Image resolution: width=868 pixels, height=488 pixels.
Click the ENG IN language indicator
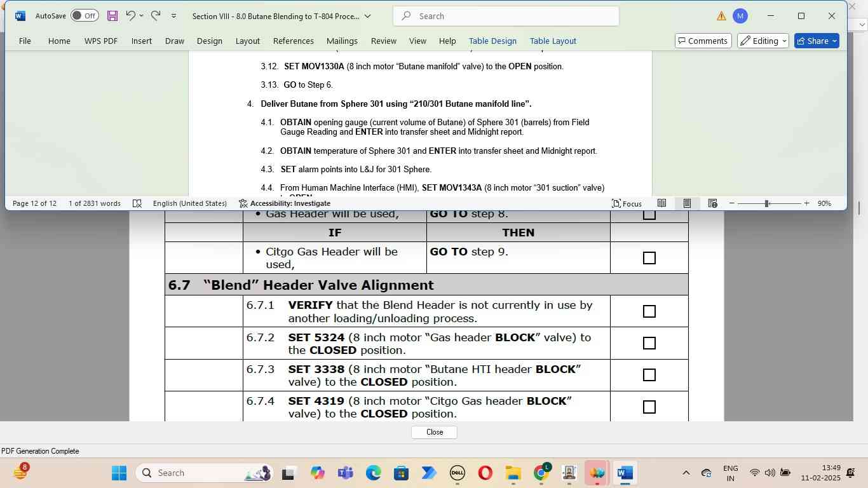731,473
